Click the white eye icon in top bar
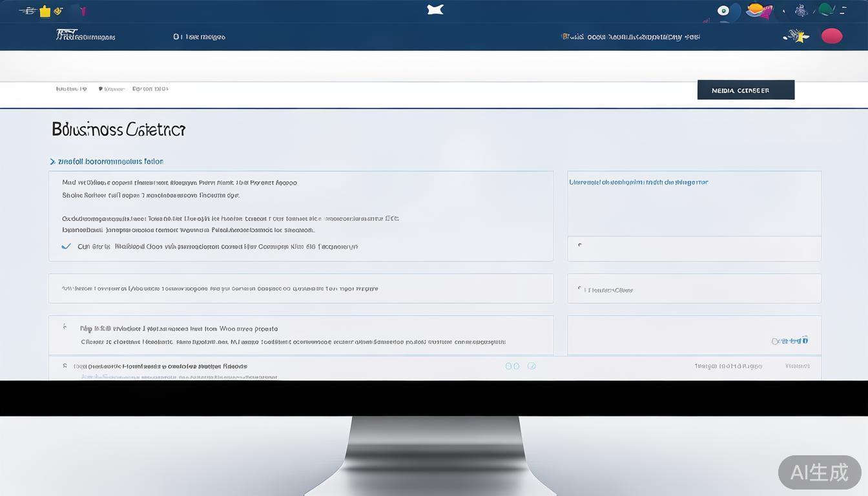This screenshot has height=496, width=868. tap(723, 10)
